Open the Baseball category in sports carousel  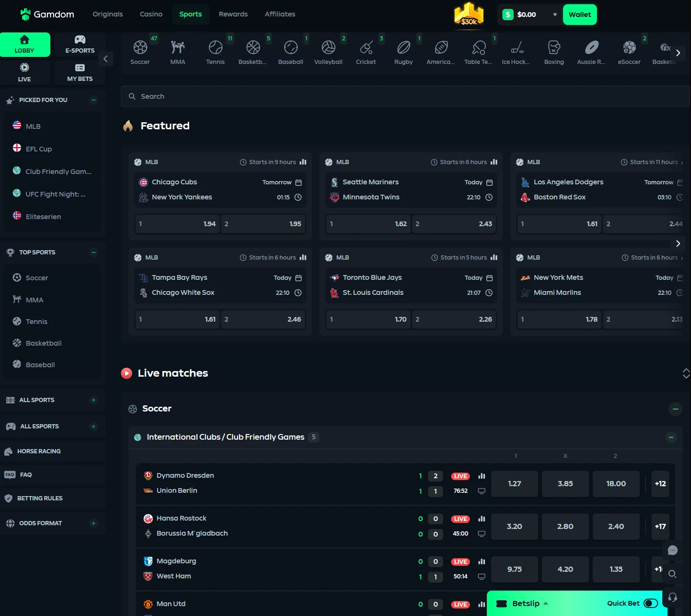tap(291, 52)
